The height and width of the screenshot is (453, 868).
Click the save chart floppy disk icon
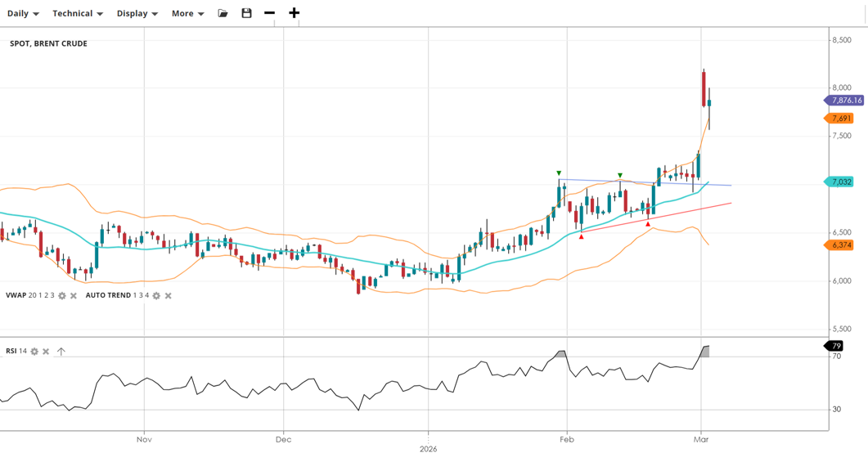[246, 13]
